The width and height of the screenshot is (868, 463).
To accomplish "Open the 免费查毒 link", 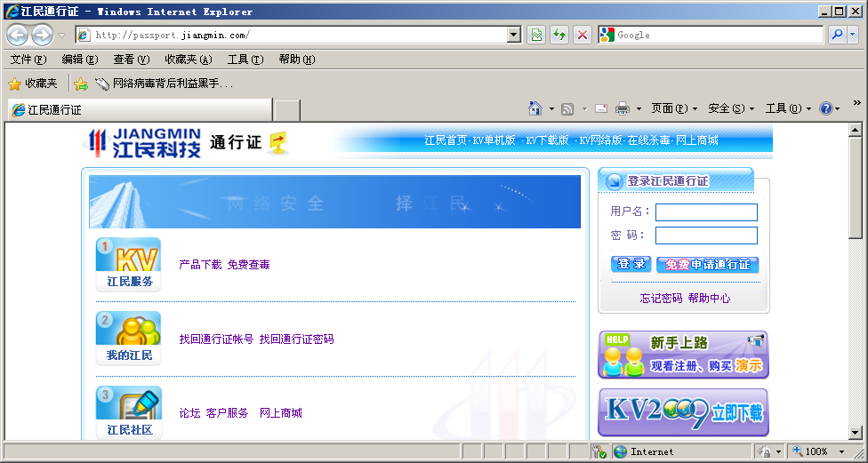I will click(248, 265).
